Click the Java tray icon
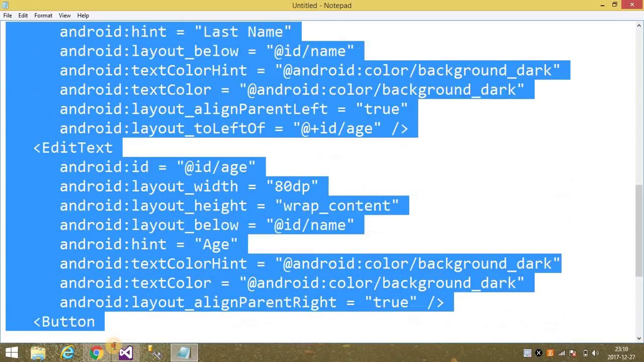 coord(550,353)
